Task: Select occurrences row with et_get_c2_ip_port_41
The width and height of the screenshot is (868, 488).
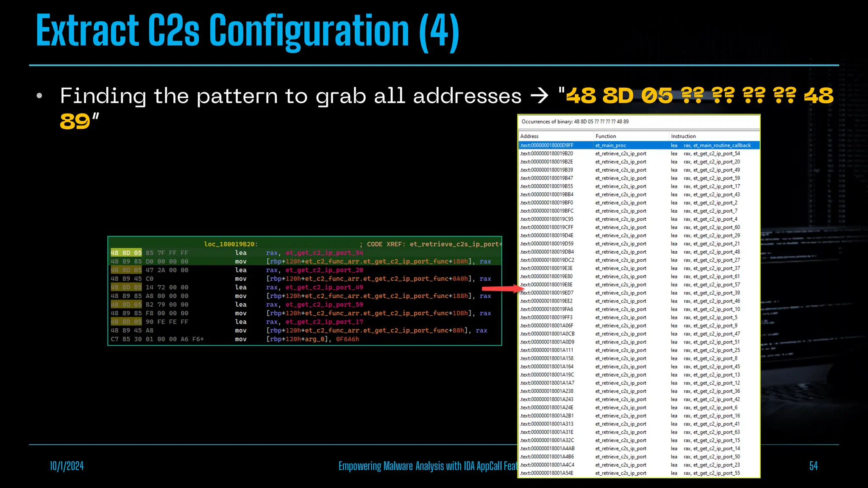Action: click(639, 424)
